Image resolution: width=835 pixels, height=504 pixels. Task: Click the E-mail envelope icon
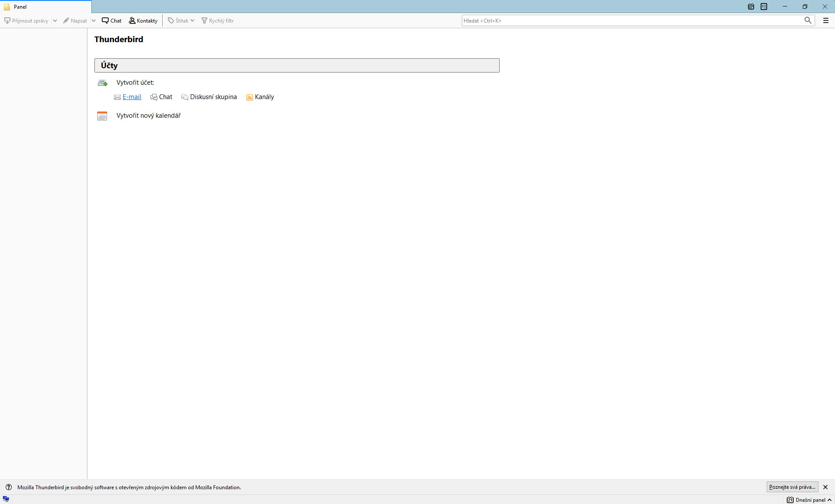pyautogui.click(x=117, y=97)
